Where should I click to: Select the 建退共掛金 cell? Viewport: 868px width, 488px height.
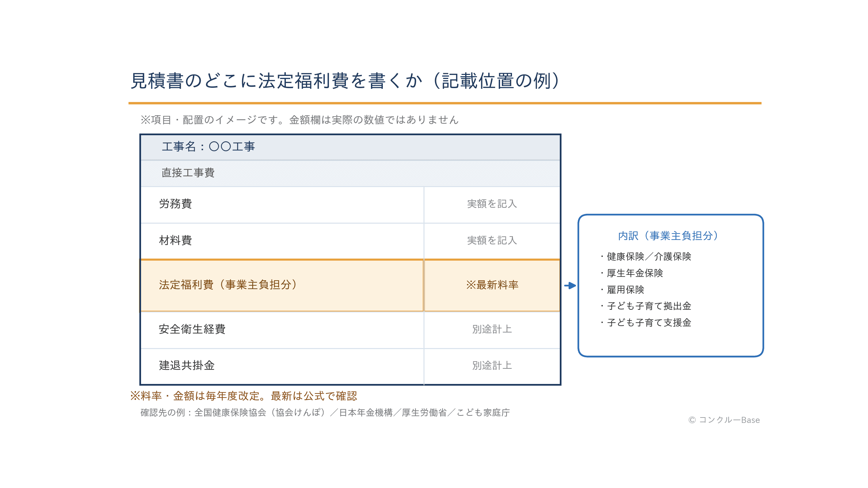(282, 366)
